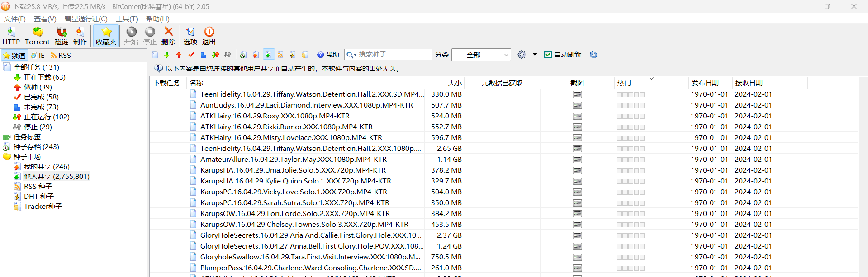Select 停止 (29) in the tree
The height and width of the screenshot is (277, 868).
click(38, 127)
